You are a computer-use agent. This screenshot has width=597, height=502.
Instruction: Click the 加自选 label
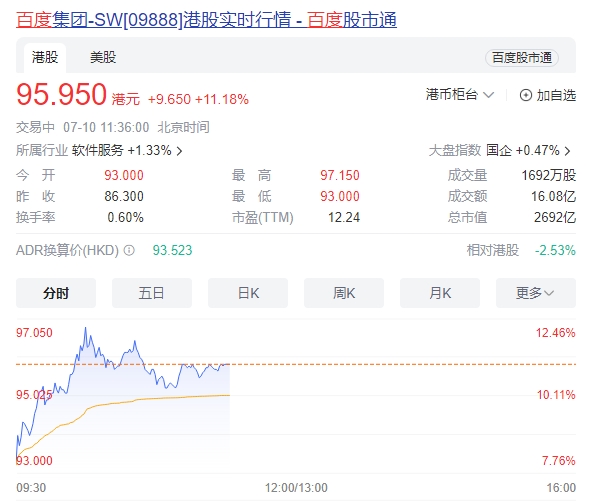click(x=556, y=95)
